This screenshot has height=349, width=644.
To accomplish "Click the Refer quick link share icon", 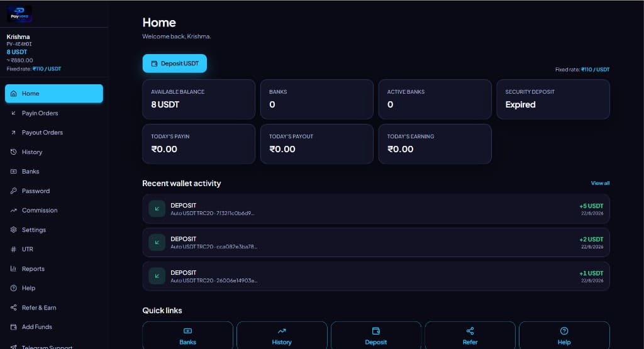I will click(470, 331).
